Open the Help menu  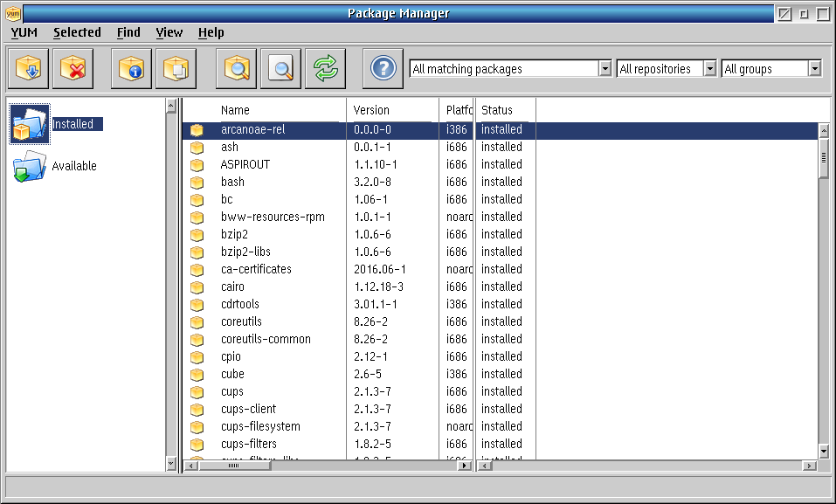click(x=211, y=32)
